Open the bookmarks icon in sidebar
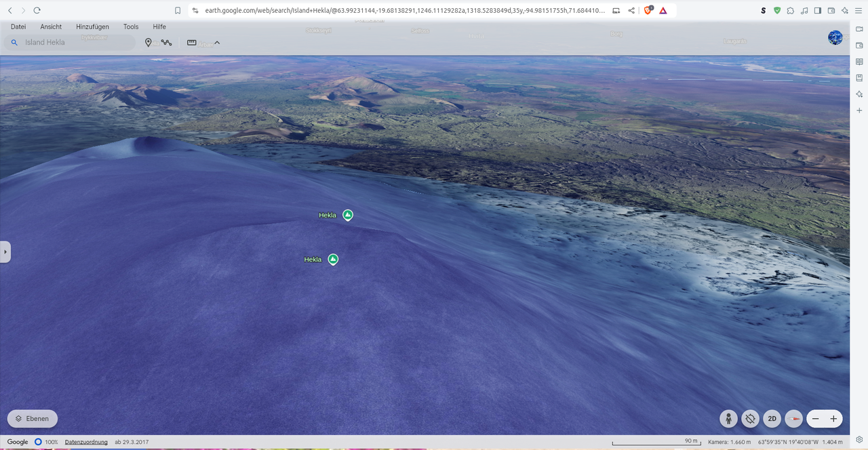The width and height of the screenshot is (868, 450). (859, 78)
